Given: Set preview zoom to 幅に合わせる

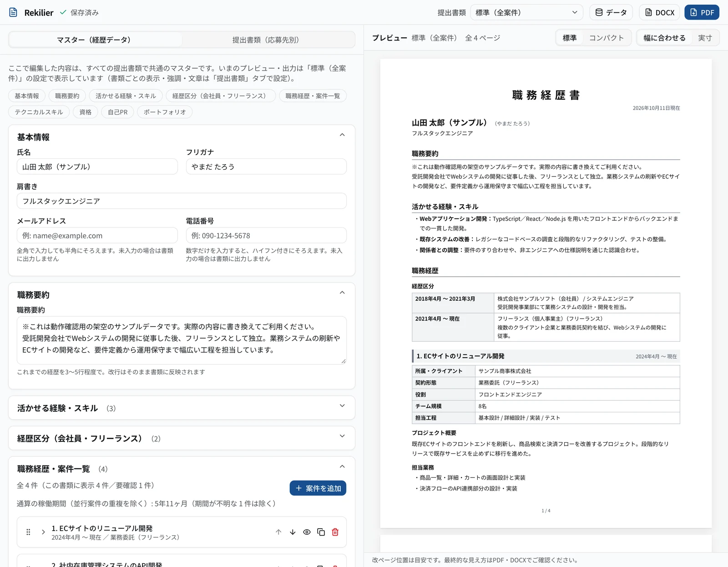Looking at the screenshot, I should click(664, 38).
